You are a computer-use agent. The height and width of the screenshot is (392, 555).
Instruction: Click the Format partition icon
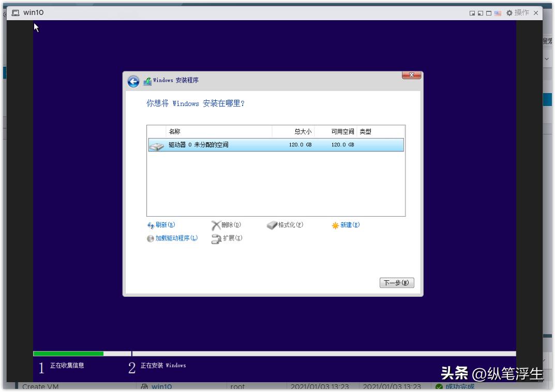pos(272,224)
